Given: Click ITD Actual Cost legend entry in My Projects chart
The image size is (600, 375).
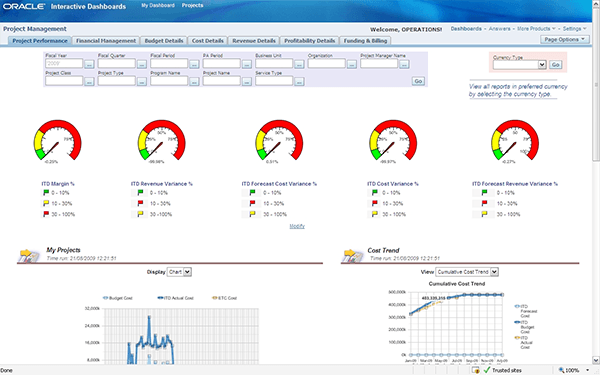Looking at the screenshot, I should [175, 298].
